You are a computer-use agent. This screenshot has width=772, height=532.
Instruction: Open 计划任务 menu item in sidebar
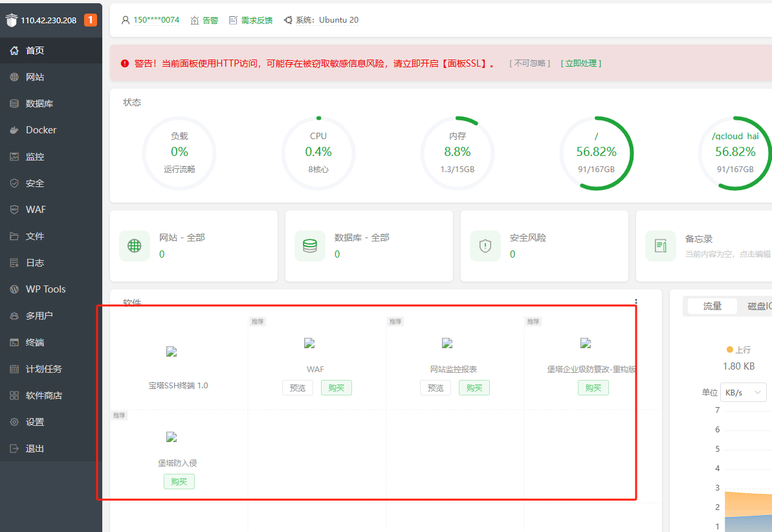(x=51, y=369)
